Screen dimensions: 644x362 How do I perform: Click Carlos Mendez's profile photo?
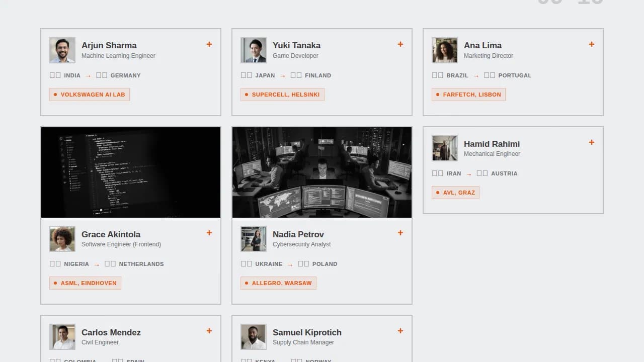coord(62,337)
